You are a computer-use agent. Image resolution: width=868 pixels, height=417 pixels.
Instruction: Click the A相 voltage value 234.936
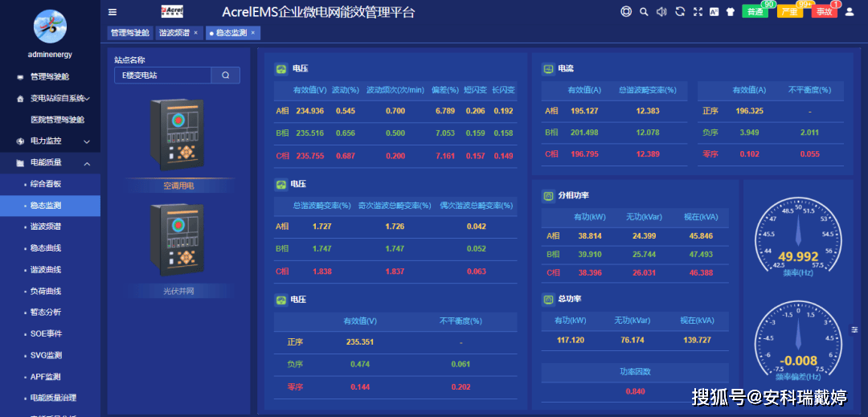[310, 111]
